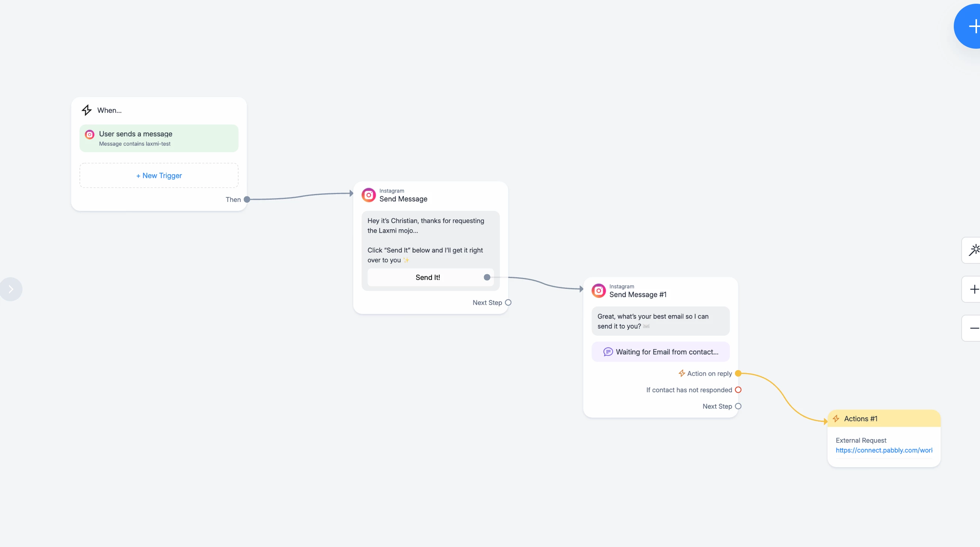
Task: Click the Actions #1 lightning icon
Action: point(836,419)
